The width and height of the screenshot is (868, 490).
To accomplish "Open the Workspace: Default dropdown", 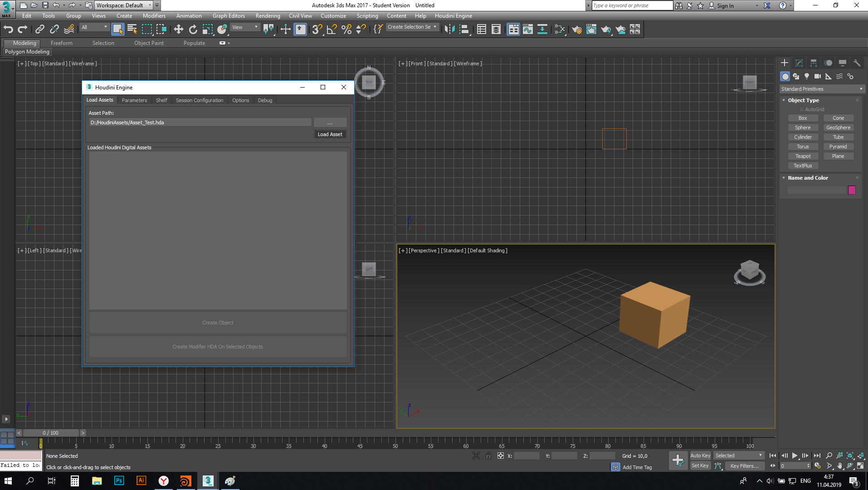I will click(x=124, y=5).
